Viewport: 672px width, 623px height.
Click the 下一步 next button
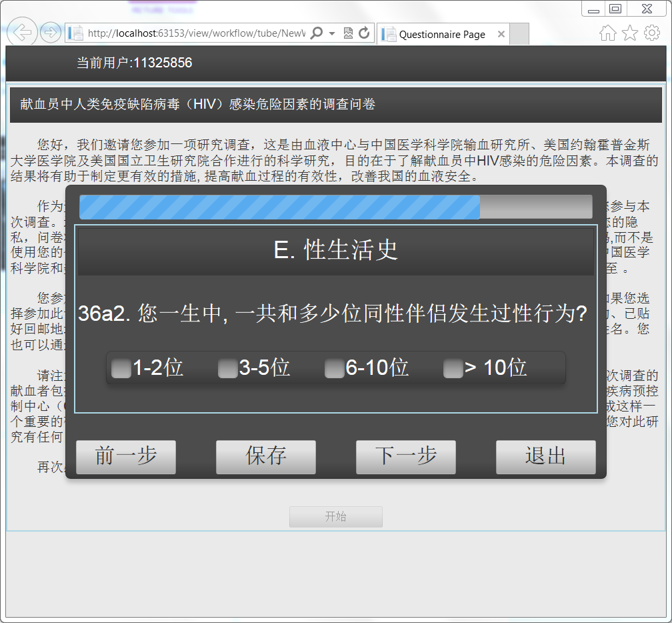coord(406,457)
